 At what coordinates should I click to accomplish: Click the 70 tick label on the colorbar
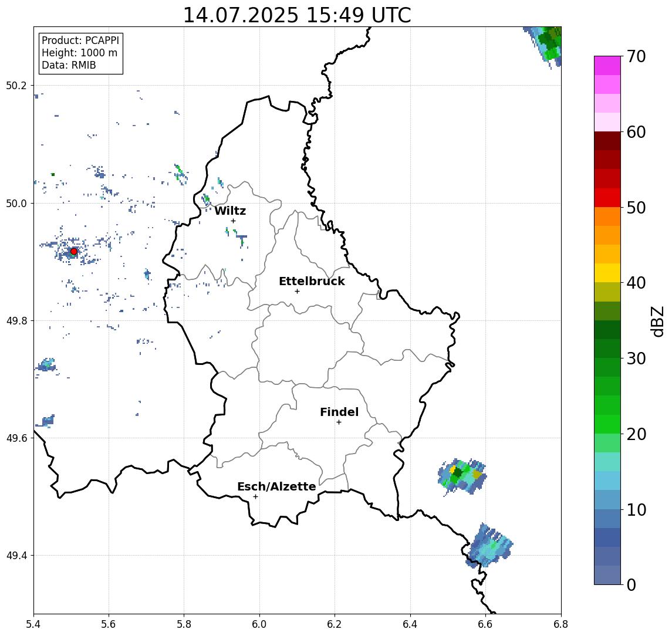pos(636,56)
